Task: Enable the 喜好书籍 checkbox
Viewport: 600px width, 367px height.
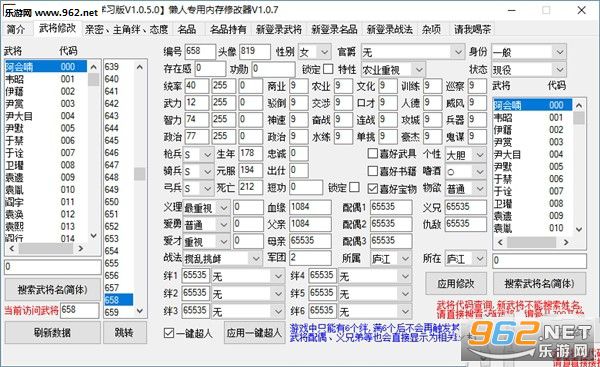Action: tap(372, 171)
